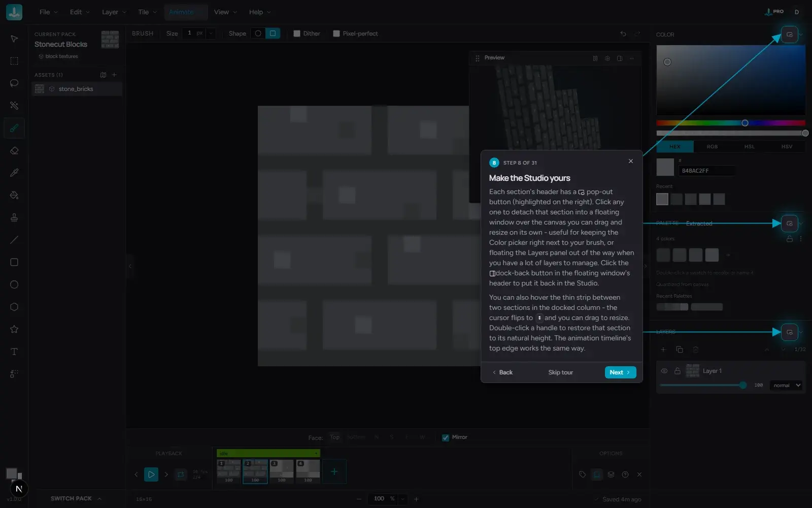Select the Eyedropper color picker tool
This screenshot has height=508, width=812.
pos(14,173)
